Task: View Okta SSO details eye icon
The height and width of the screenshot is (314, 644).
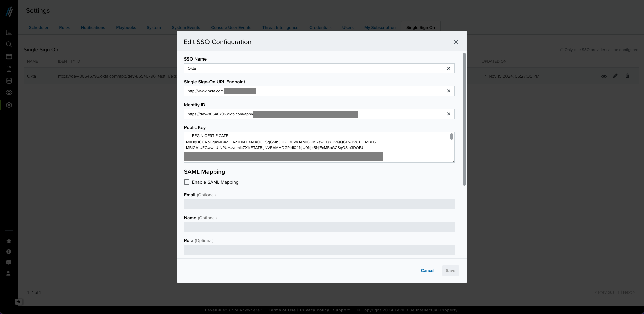Action: click(x=604, y=76)
